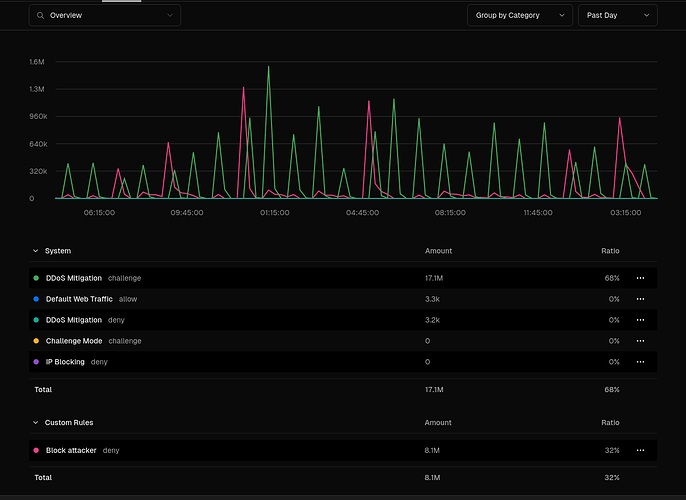Open more options for Block attacker row
Image resolution: width=686 pixels, height=500 pixels.
click(x=640, y=451)
